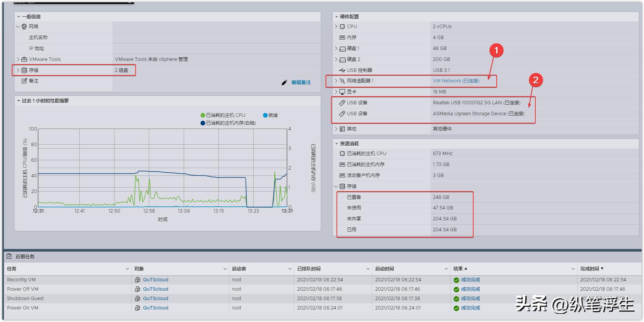Toggle the 已消耗的主机内存(右轴) legend dot
Viewport: 644px width, 322px height.
pyautogui.click(x=203, y=123)
